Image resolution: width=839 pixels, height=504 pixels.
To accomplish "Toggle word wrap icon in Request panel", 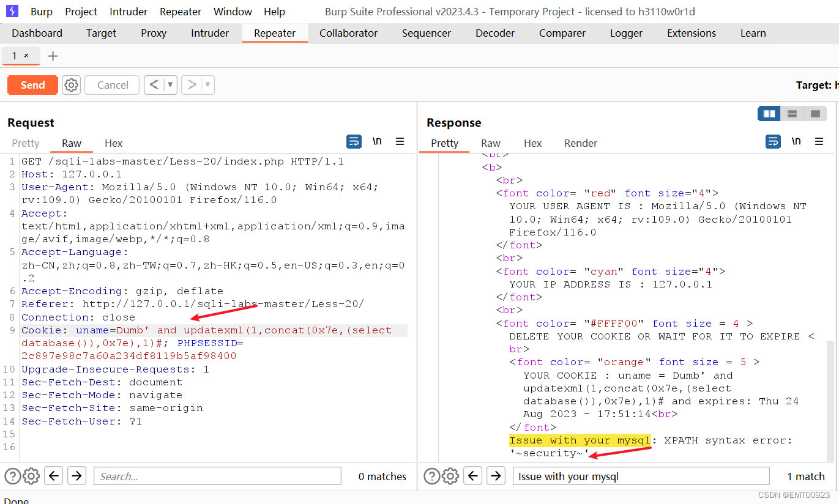I will pyautogui.click(x=354, y=142).
